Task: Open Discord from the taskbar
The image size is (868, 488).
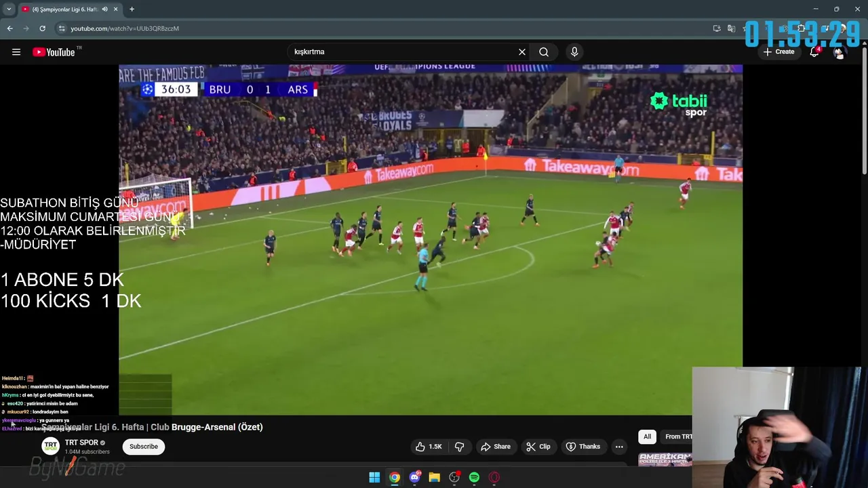Action: tap(414, 477)
